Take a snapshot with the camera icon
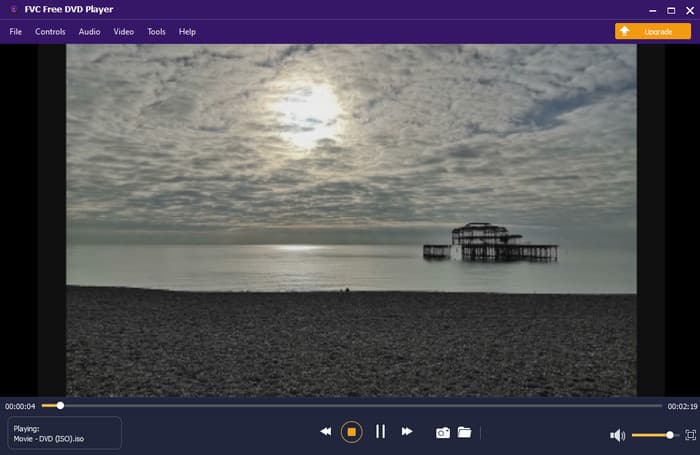Screen dimensions: 700x455 point(442,432)
